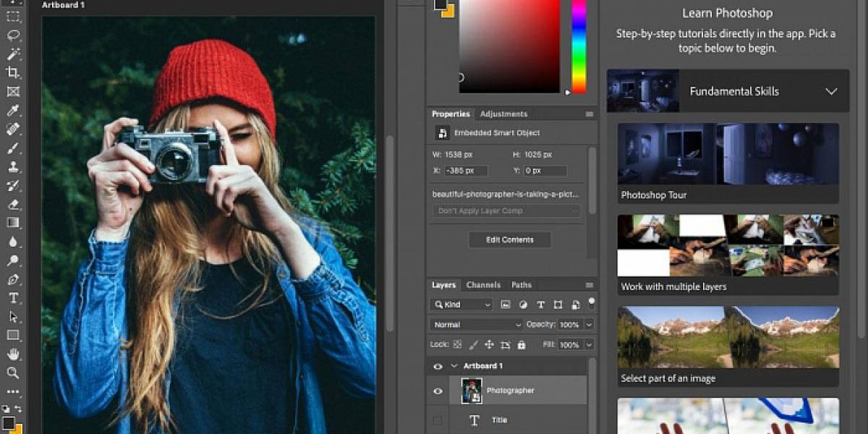Click the X position input field
This screenshot has height=434, width=868.
click(x=466, y=171)
